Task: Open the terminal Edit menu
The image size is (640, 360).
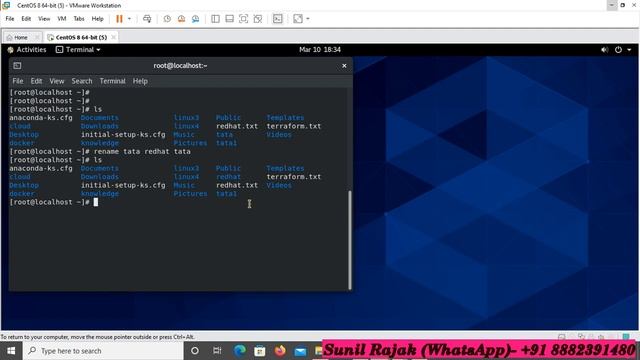Action: pyautogui.click(x=36, y=81)
